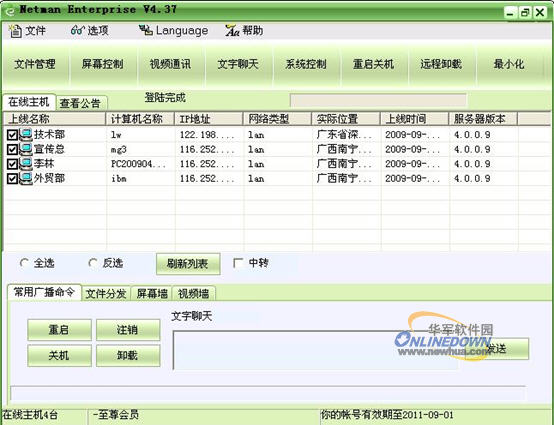
Task: Switch to the 在线主机 tab
Action: pos(29,102)
